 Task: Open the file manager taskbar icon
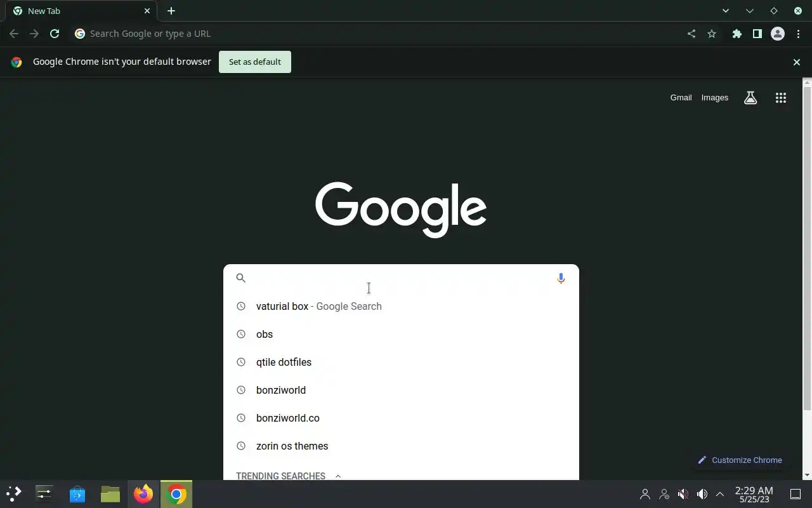110,494
